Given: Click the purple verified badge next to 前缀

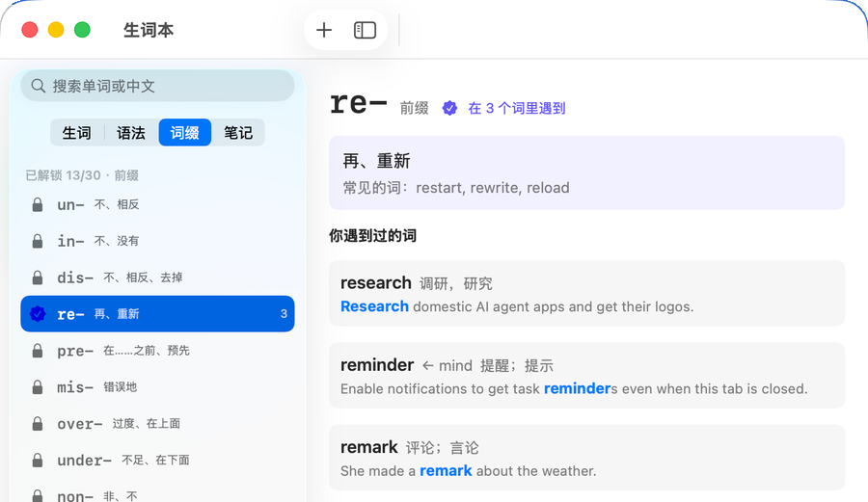Looking at the screenshot, I should (x=449, y=108).
